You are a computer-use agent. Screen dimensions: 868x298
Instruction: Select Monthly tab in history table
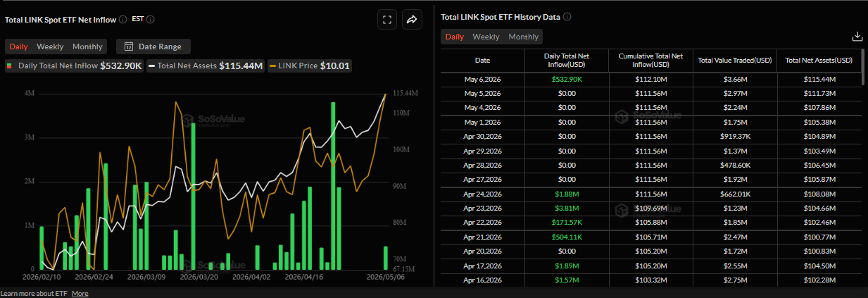523,37
